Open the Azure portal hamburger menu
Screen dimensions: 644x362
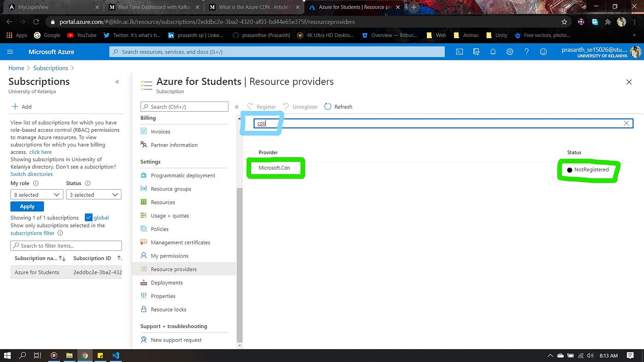click(10, 52)
